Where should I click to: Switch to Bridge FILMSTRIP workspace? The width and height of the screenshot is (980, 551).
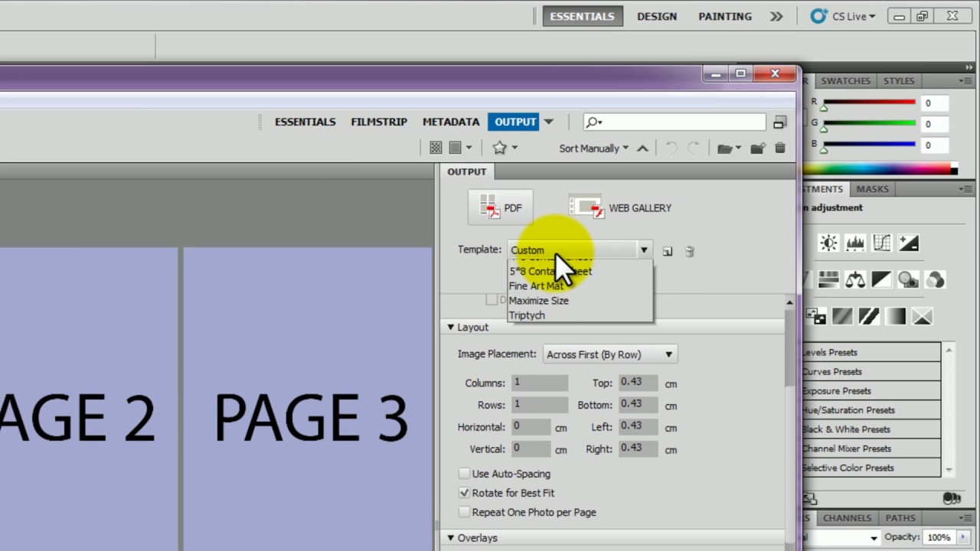[379, 122]
